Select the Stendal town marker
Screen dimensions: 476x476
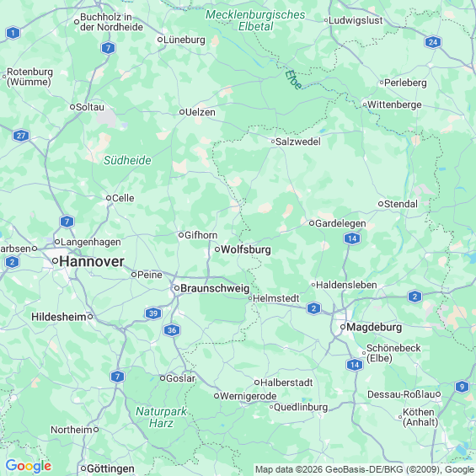tap(381, 204)
